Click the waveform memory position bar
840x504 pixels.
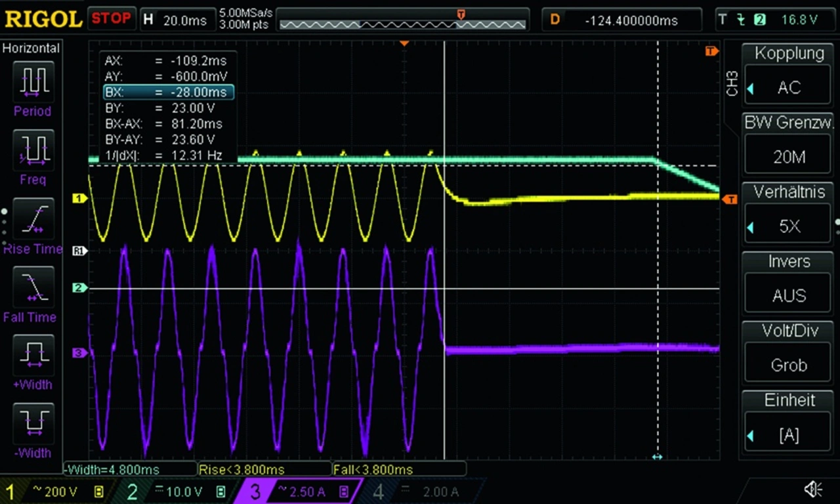[402, 24]
